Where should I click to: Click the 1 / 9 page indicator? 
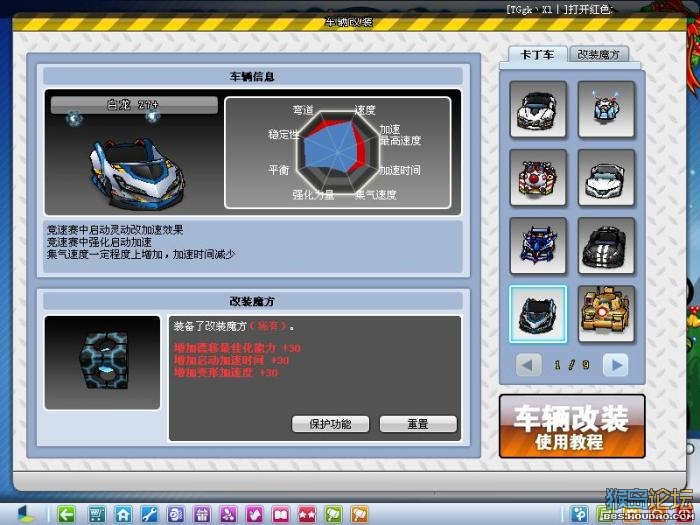click(x=572, y=365)
